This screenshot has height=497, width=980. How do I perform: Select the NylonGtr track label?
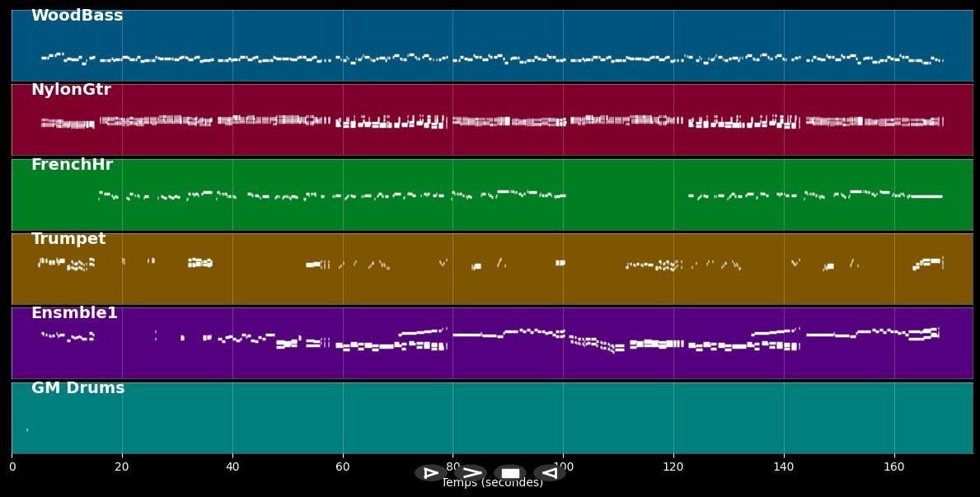[x=71, y=90]
